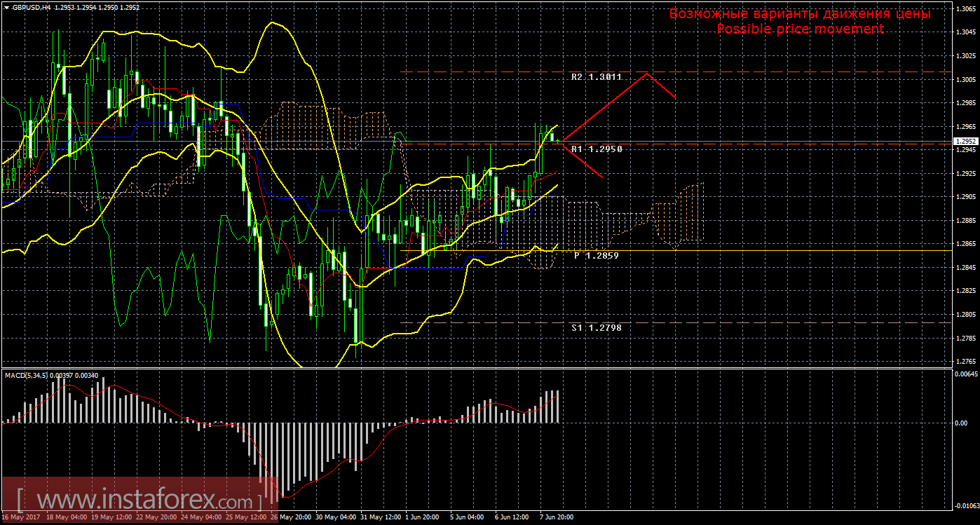Click the '5 Jun 04:00' time axis label
This screenshot has width=980, height=525.
point(467,517)
